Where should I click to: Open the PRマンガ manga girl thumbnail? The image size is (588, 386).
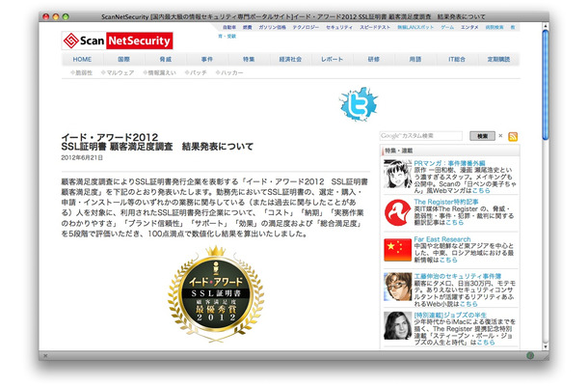[x=397, y=174]
